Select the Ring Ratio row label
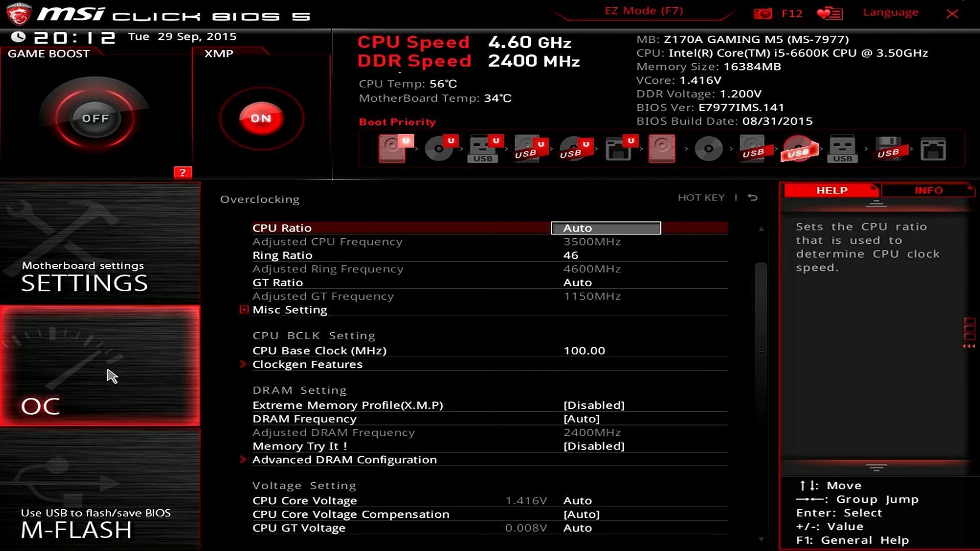980x551 pixels. (x=282, y=255)
